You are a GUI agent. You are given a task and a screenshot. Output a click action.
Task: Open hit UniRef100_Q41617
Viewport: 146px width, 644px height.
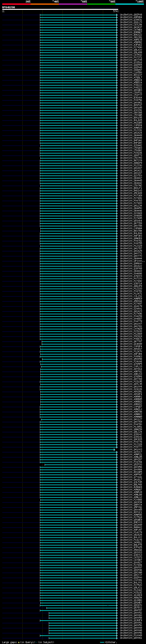click(131, 480)
